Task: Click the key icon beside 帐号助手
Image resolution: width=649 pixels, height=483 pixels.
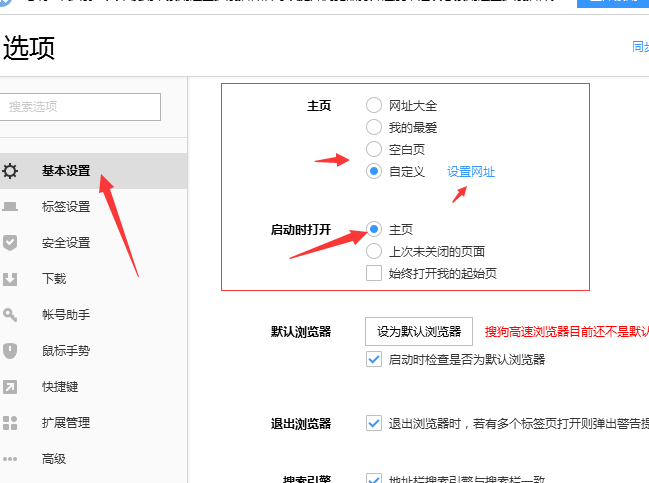Action: 10,315
